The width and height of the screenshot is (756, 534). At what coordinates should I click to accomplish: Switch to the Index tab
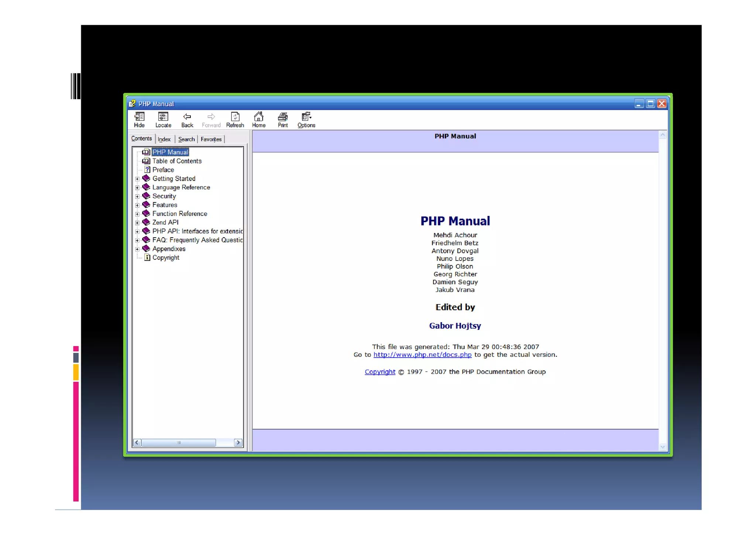click(x=164, y=139)
